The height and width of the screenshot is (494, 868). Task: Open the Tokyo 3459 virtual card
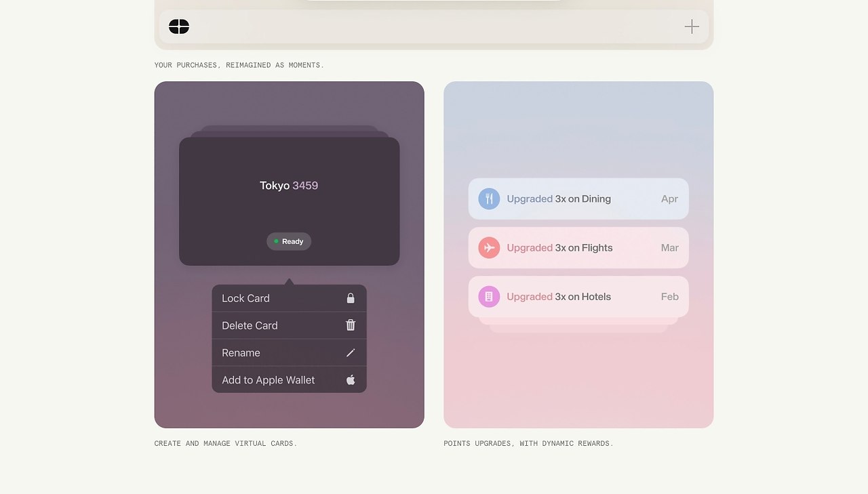[x=289, y=201]
